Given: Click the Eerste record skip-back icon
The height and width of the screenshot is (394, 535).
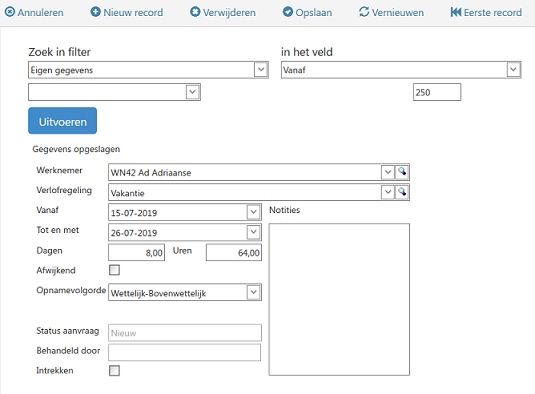Looking at the screenshot, I should pos(456,12).
